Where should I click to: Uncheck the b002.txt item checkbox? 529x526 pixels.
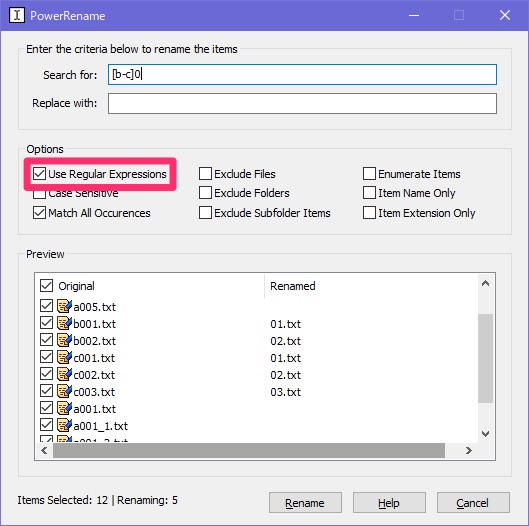tap(46, 340)
